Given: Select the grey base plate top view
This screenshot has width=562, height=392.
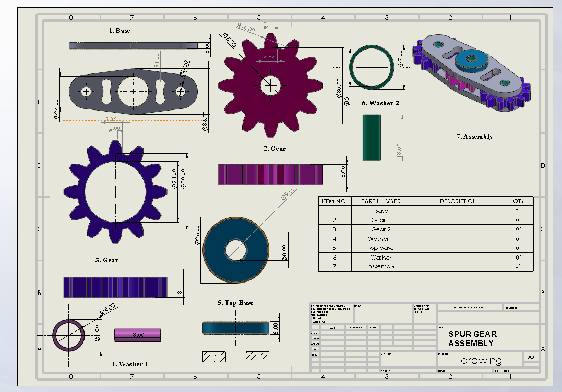Looking at the screenshot, I should click(x=133, y=91).
